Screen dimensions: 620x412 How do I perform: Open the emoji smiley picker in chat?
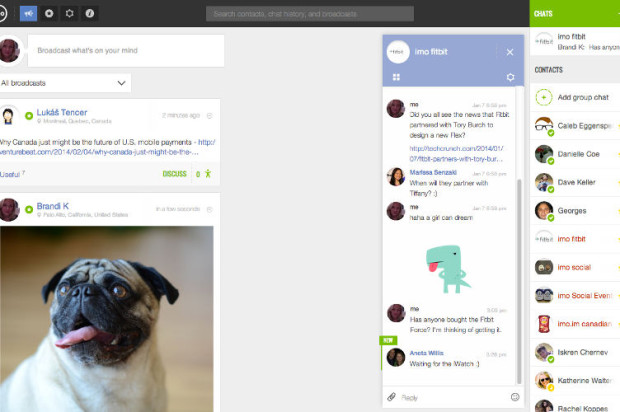tap(515, 397)
